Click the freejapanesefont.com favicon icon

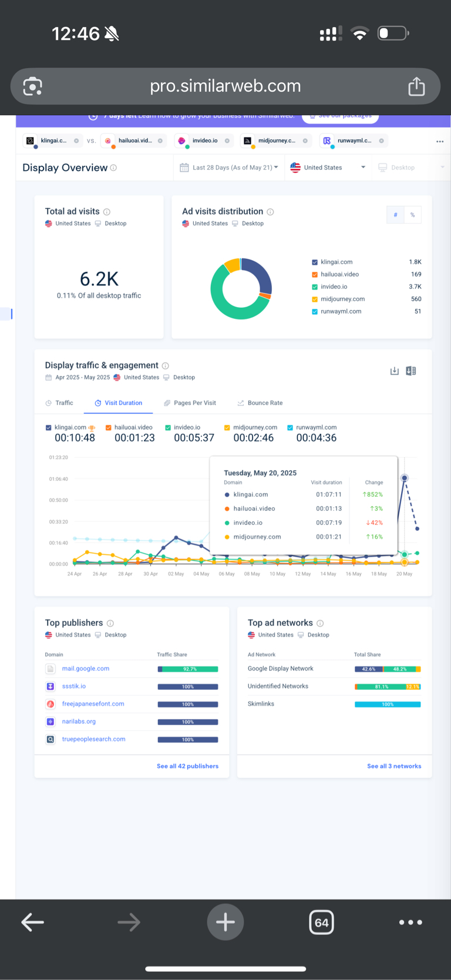[x=51, y=704]
